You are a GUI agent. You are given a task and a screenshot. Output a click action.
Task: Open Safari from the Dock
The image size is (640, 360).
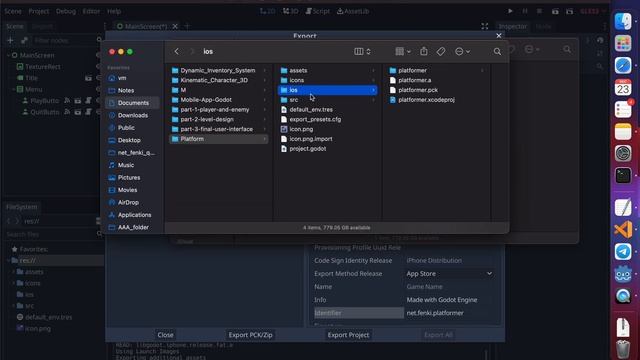pyautogui.click(x=623, y=65)
